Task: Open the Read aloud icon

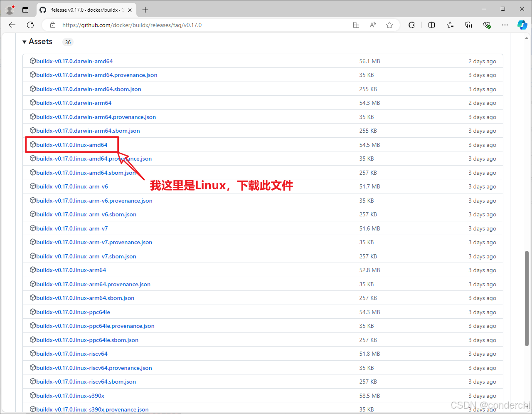Action: (373, 25)
